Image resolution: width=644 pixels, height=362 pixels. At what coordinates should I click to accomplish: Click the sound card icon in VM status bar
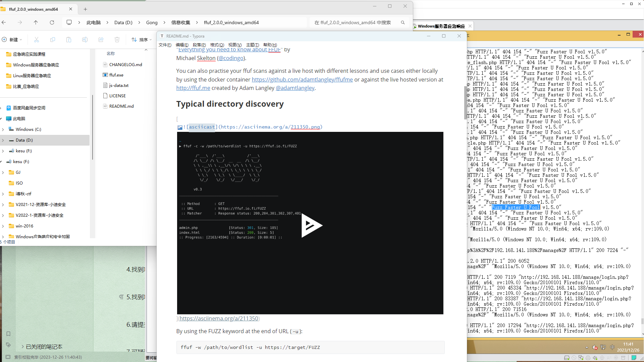(x=595, y=358)
